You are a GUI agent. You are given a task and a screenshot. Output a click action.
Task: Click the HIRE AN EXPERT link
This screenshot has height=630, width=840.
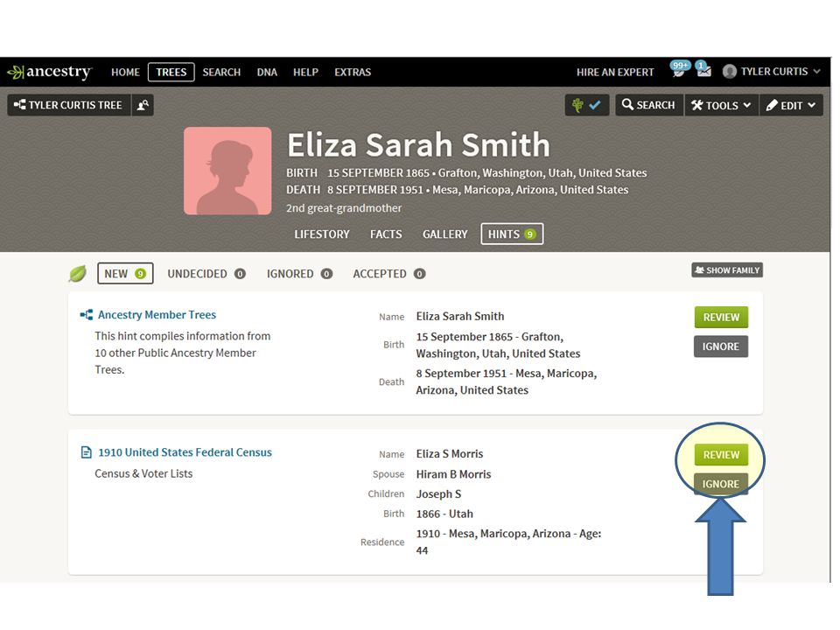pyautogui.click(x=615, y=73)
